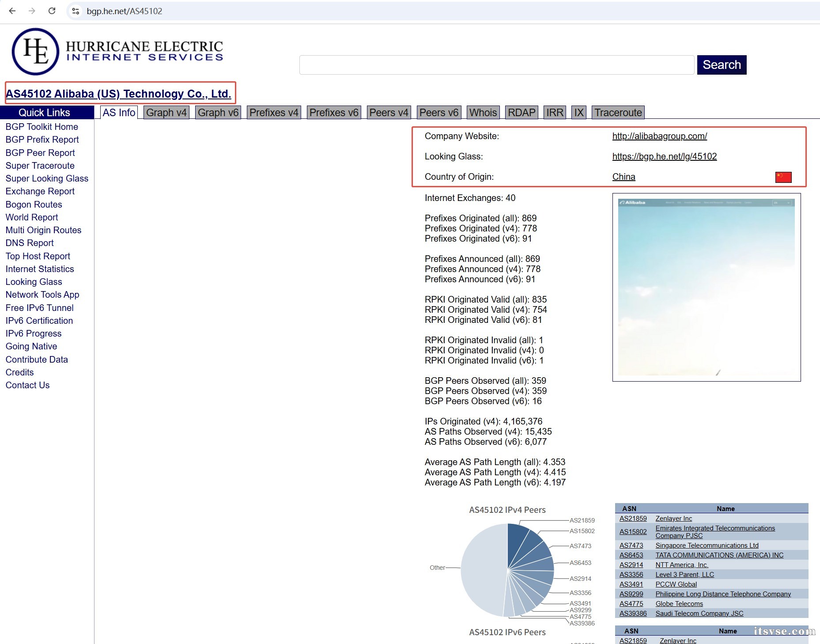The width and height of the screenshot is (820, 644).
Task: Open Philippine Long Distance Telephone Company link
Action: coord(723,594)
